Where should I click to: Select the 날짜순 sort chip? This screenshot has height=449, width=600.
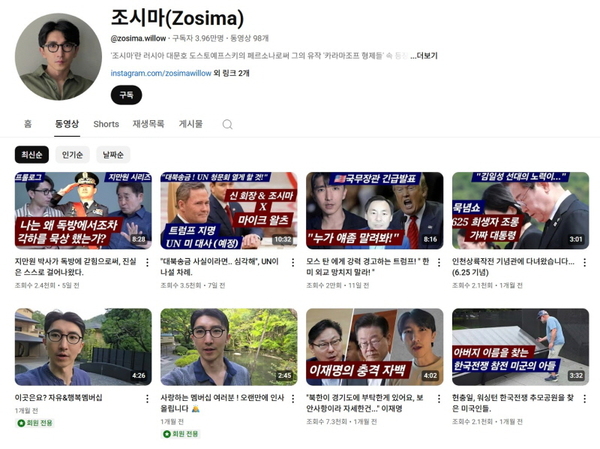tap(113, 155)
